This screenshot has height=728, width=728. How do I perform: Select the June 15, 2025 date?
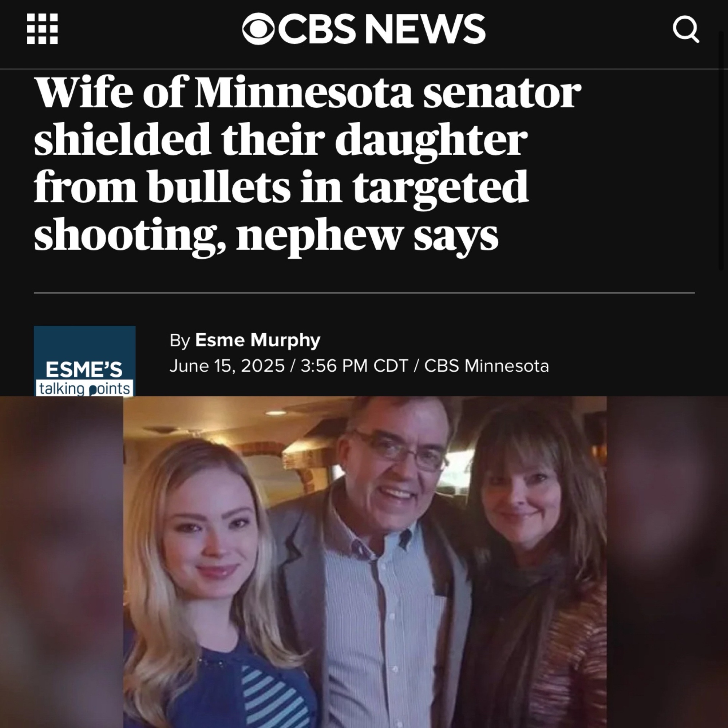coord(227,365)
